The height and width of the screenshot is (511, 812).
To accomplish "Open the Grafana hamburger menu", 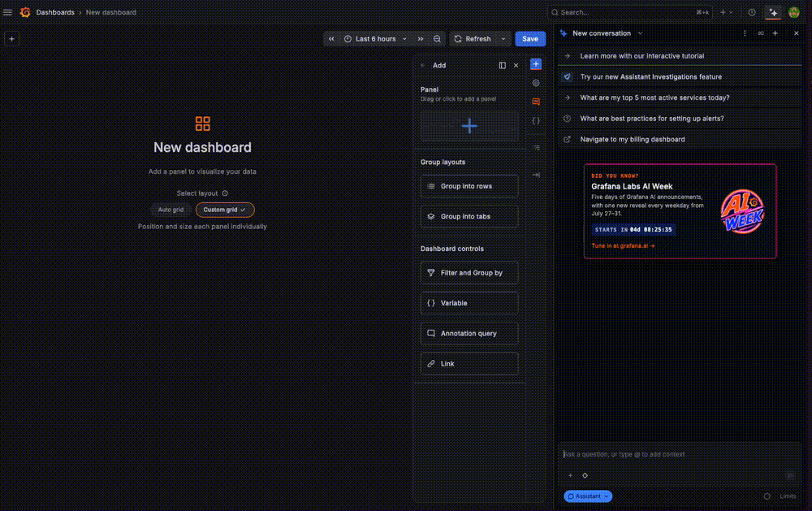I will [8, 12].
